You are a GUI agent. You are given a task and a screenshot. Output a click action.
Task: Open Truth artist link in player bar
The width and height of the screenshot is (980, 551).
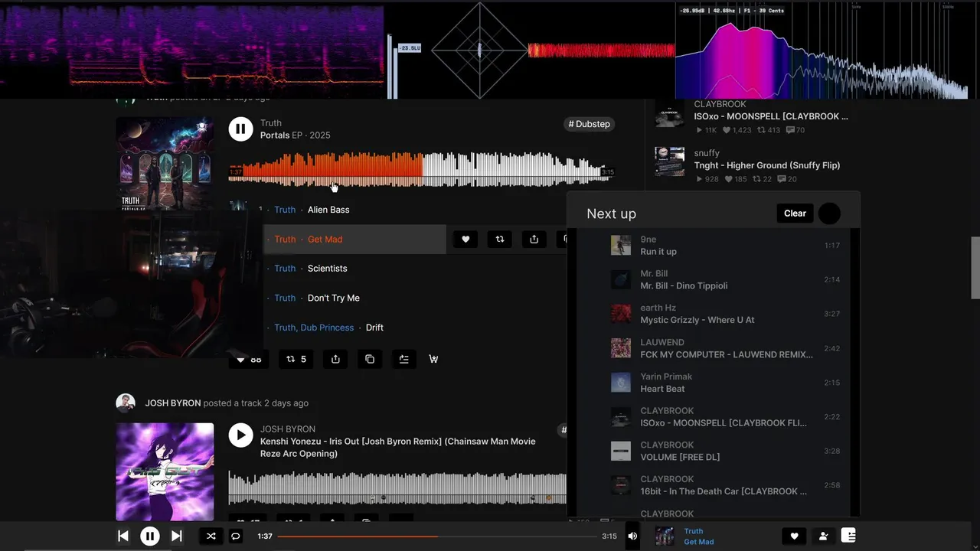[694, 531]
